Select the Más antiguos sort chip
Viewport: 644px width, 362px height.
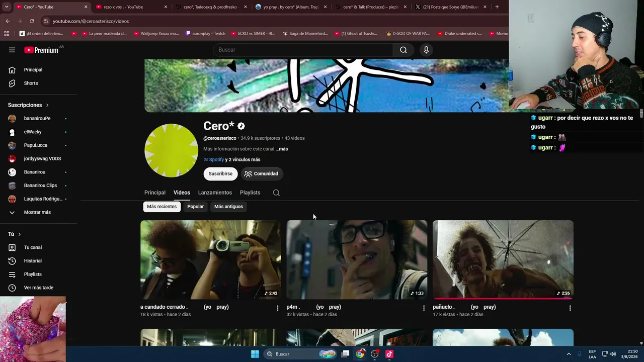pyautogui.click(x=228, y=207)
